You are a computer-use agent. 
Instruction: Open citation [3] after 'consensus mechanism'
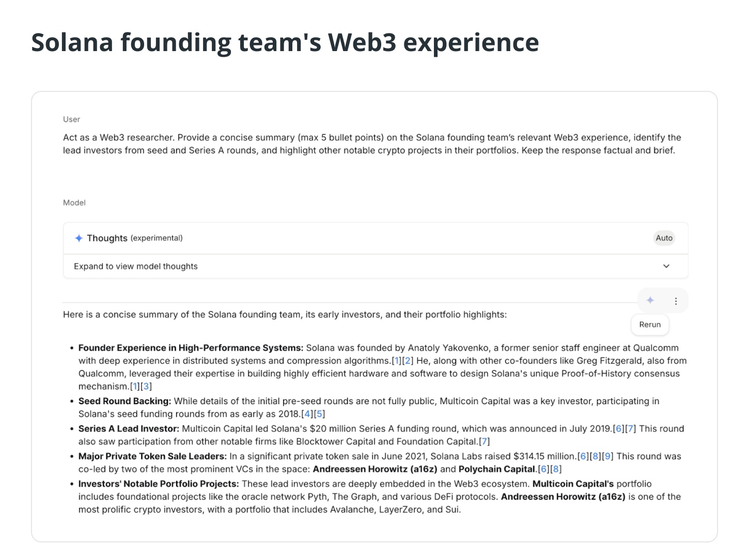(146, 387)
